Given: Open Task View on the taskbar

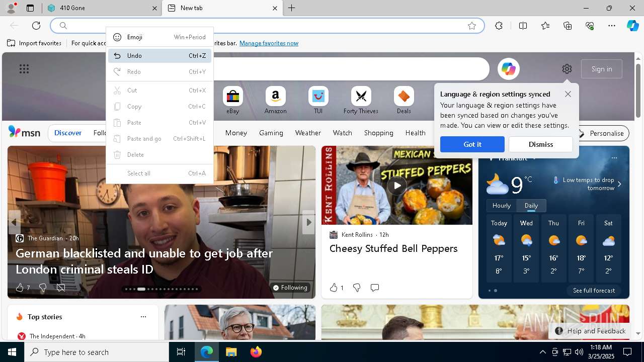Looking at the screenshot, I should pos(181,352).
